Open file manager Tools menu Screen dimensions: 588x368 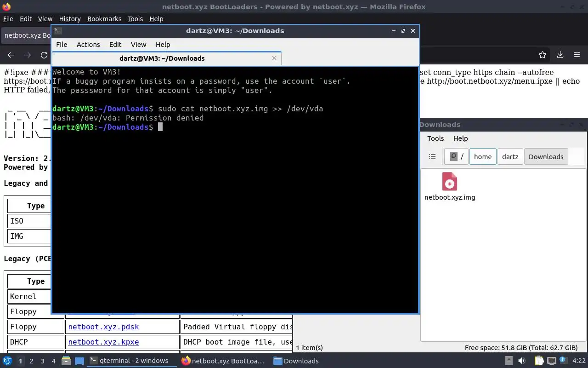[x=435, y=138]
